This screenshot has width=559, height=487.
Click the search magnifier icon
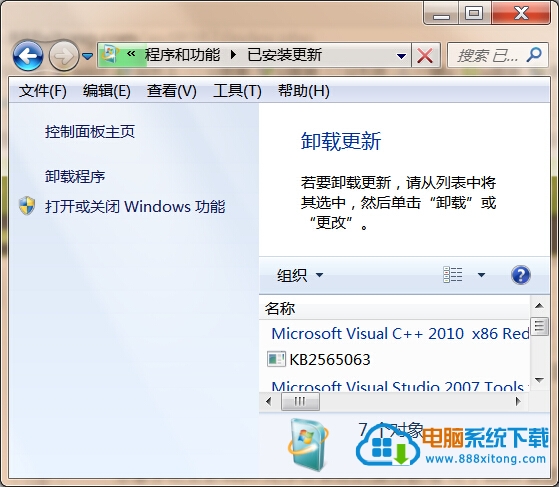pos(534,55)
